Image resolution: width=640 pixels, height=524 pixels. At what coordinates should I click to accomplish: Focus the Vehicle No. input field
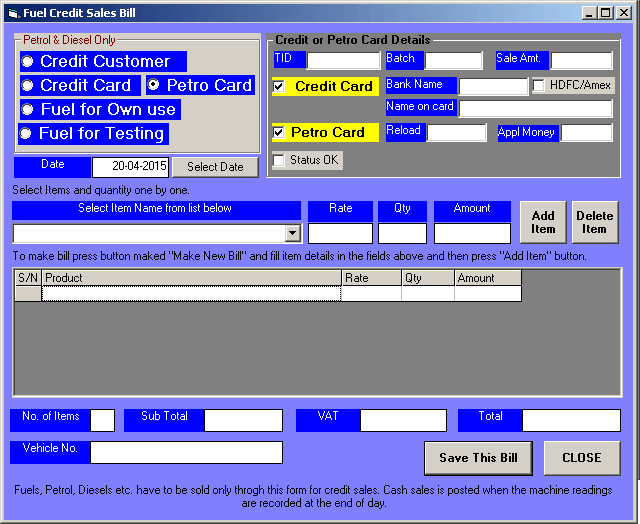186,453
